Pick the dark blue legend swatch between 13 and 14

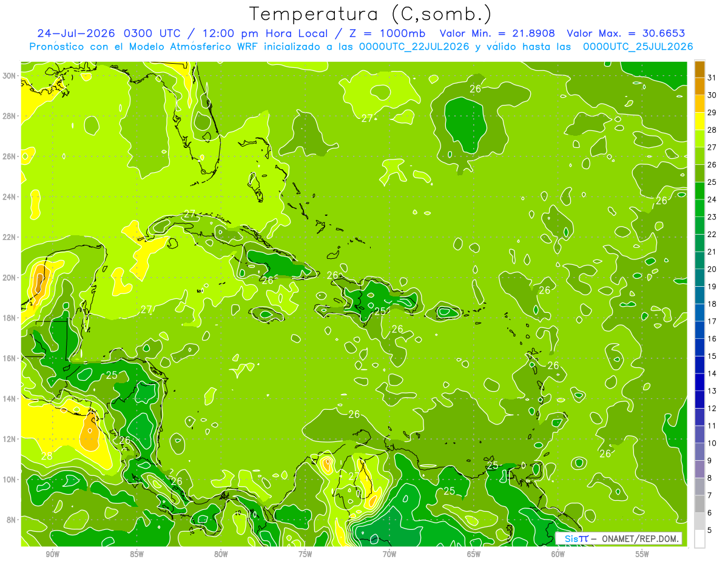(x=700, y=383)
